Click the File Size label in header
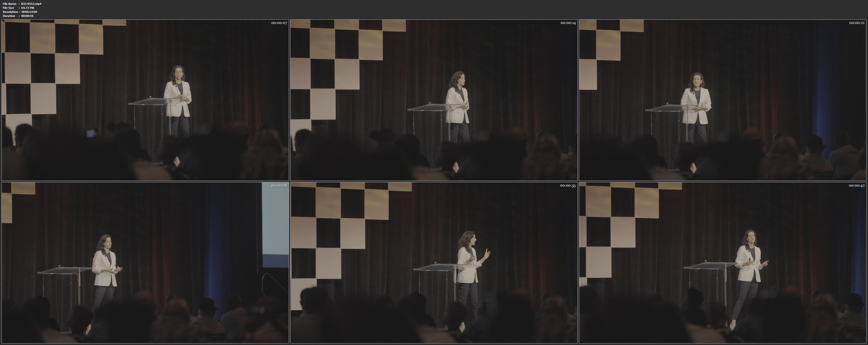 8,8
